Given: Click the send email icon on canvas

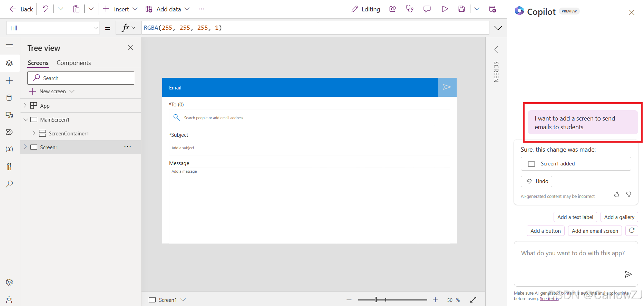Looking at the screenshot, I should [x=447, y=87].
